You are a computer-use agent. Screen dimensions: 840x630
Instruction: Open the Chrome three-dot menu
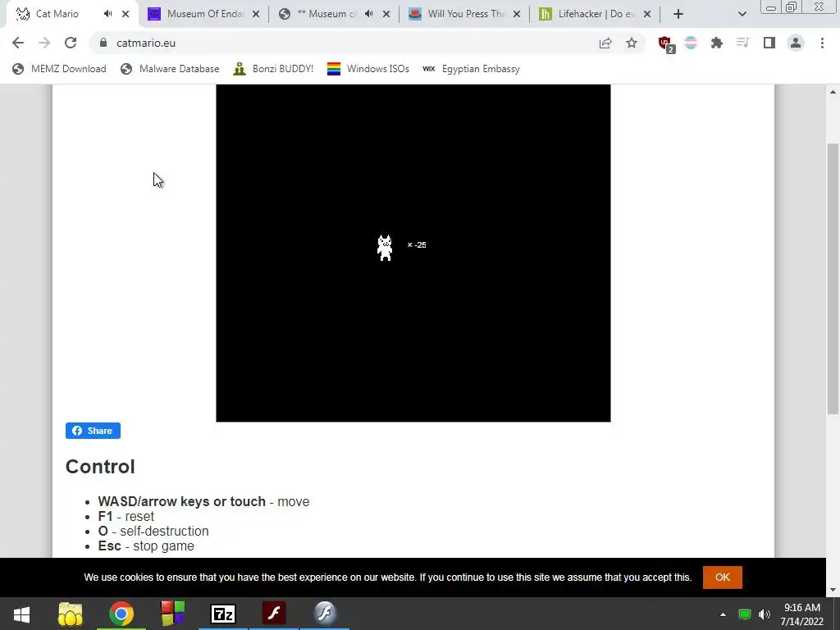click(x=822, y=43)
